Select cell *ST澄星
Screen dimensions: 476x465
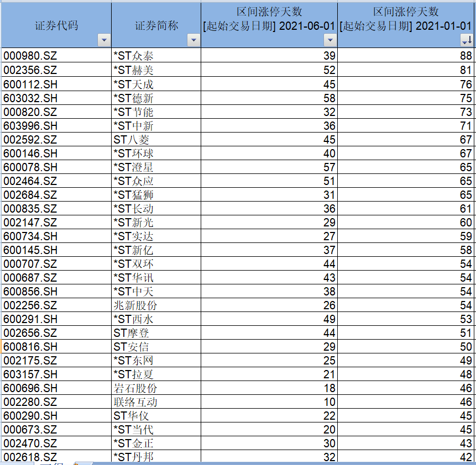(x=156, y=167)
